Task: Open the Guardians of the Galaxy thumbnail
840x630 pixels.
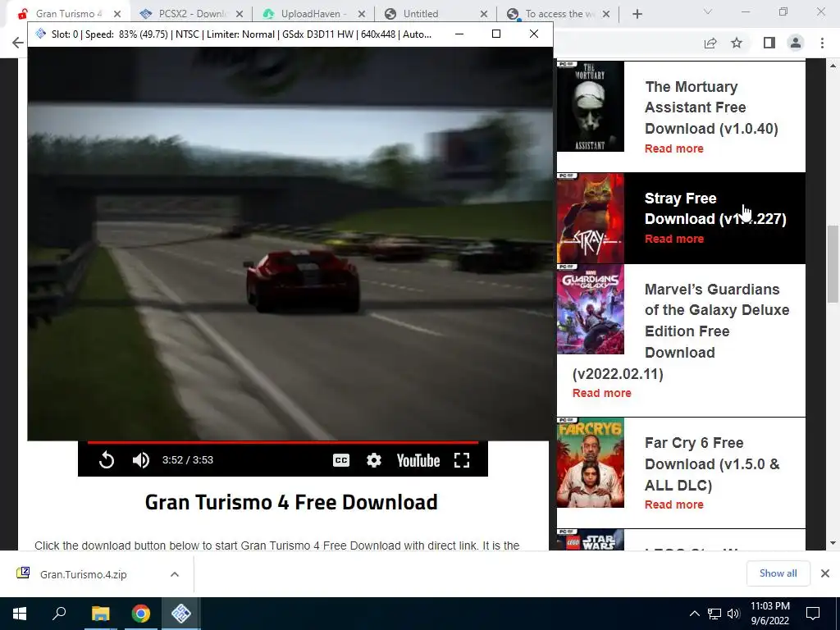Action: [x=591, y=309]
